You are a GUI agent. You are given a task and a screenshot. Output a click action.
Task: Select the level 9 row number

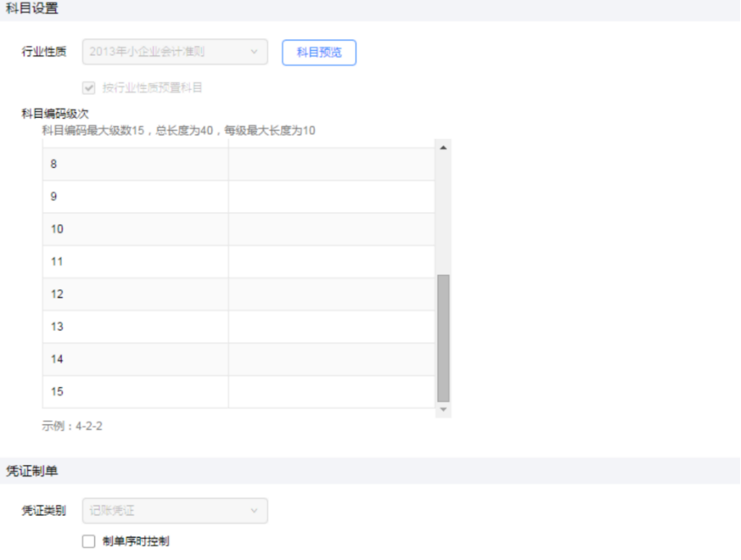(54, 197)
